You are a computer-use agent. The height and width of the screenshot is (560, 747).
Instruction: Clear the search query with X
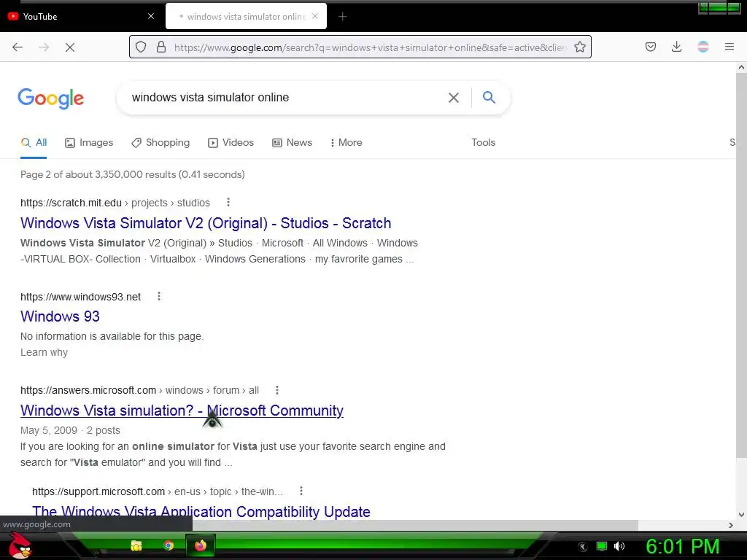454,98
